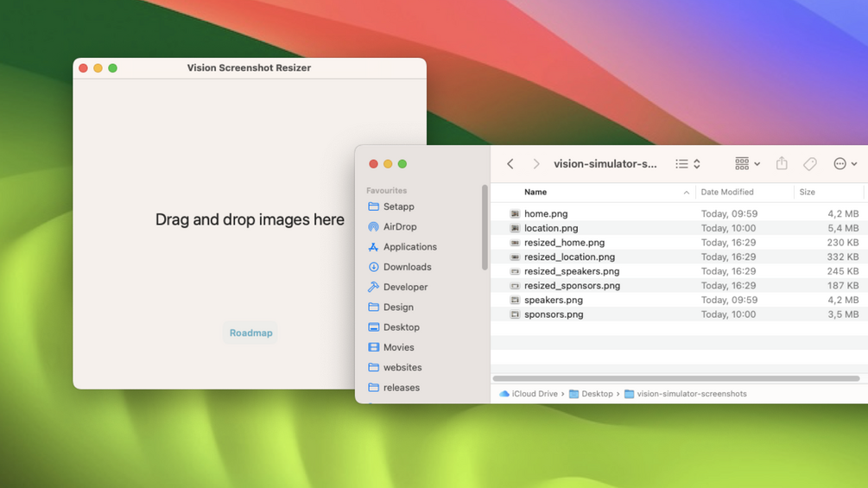Click iCloud Drive in the path bar

[529, 394]
